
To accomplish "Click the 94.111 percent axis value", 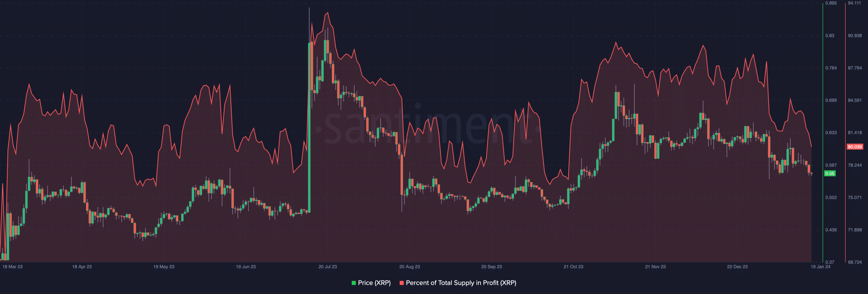I will tap(854, 3).
